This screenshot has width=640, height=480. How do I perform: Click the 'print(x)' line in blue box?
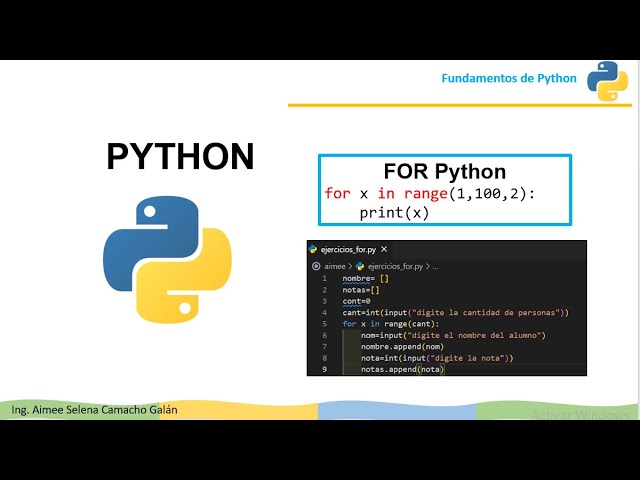pos(394,213)
